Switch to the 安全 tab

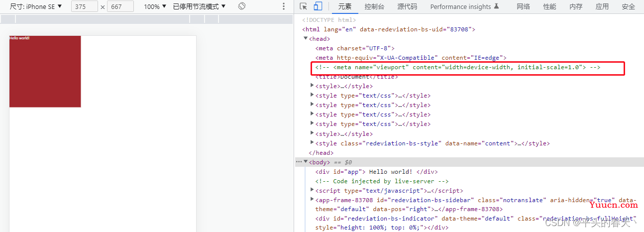coord(629,6)
